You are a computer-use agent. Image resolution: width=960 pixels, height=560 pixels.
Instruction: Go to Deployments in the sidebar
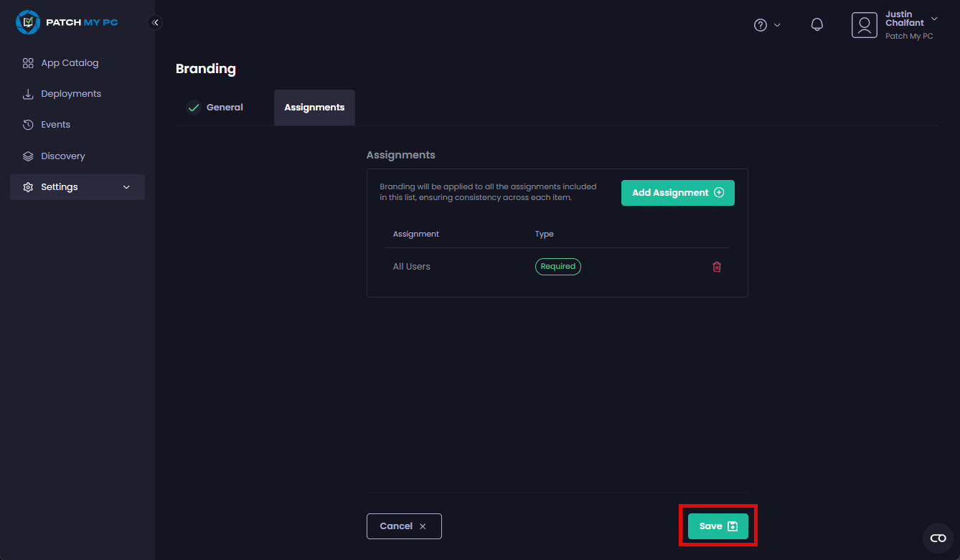point(70,94)
